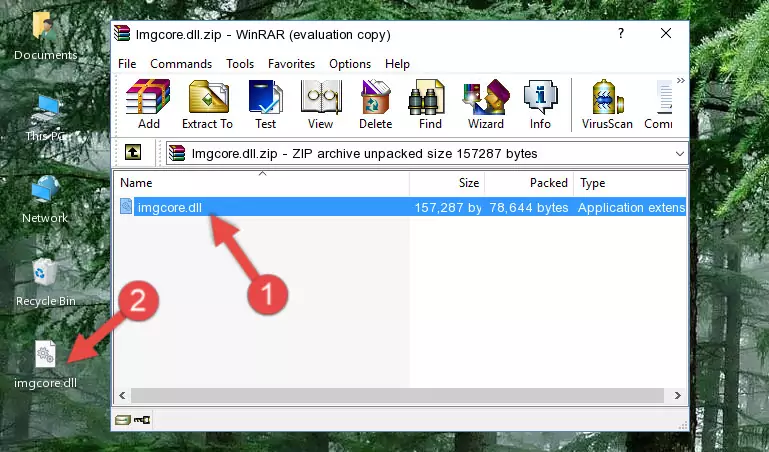The height and width of the screenshot is (452, 769).
Task: Click the horizontal scrollbar track
Action: click(397, 395)
